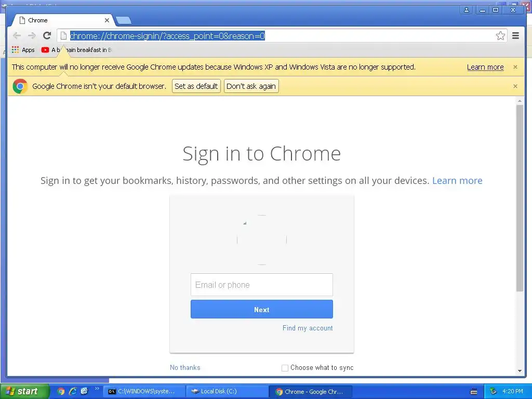Click the vertical scrollbar thumb
532x399 pixels.
coord(520,198)
